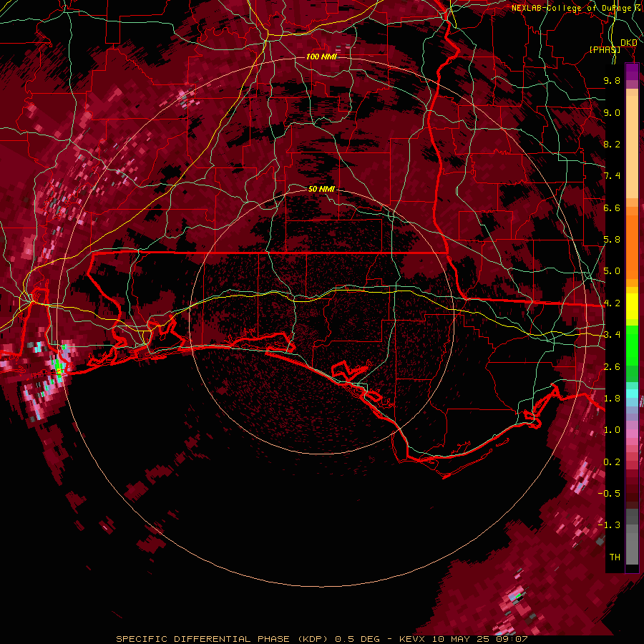Click the 1.8 value on the scale
Screen dimensions: 644x644
point(612,399)
